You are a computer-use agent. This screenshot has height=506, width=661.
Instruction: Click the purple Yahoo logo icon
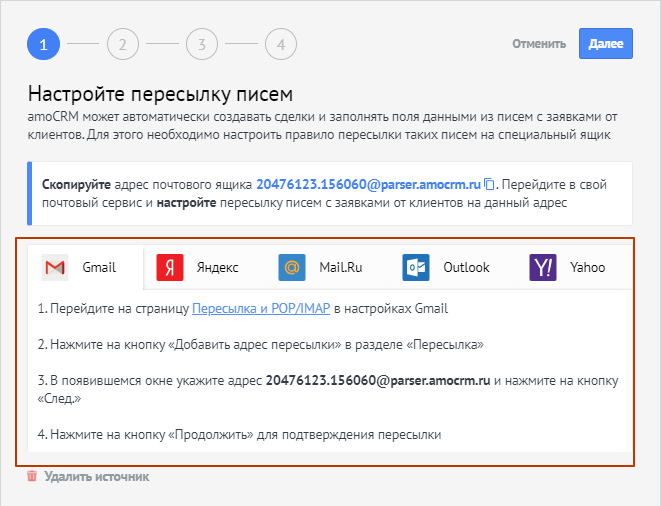(543, 267)
